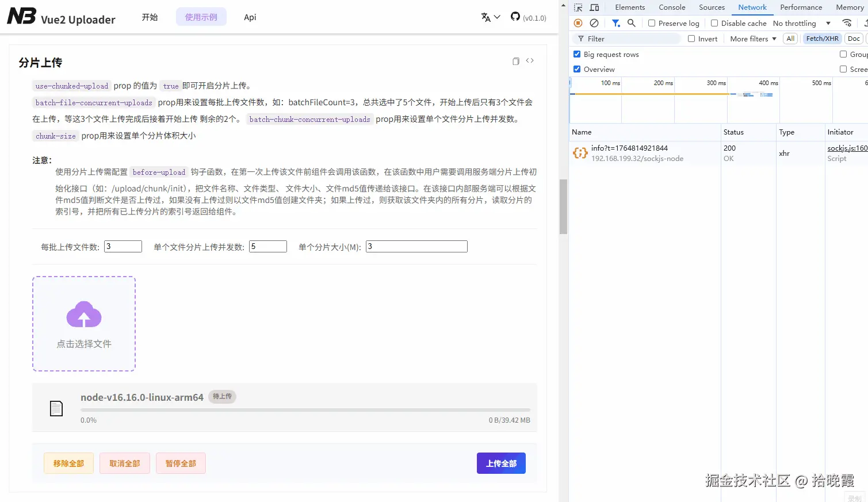Switch to the Console tab in DevTools

point(671,7)
